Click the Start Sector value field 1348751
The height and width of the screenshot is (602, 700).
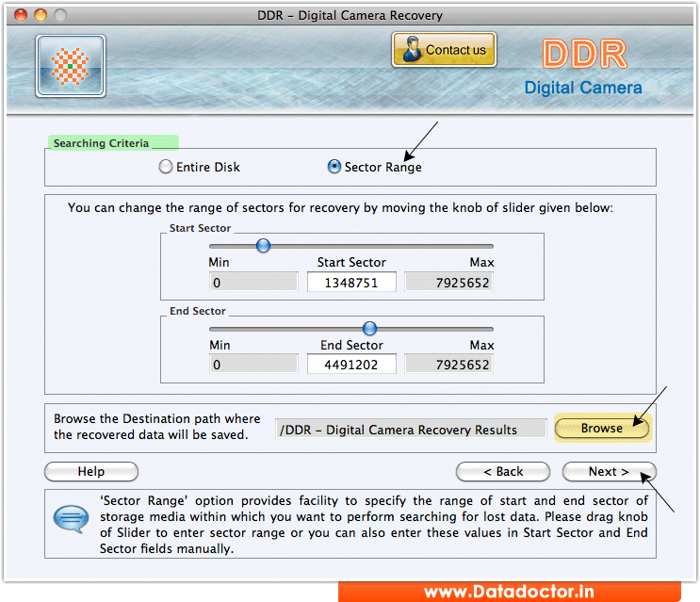point(351,283)
